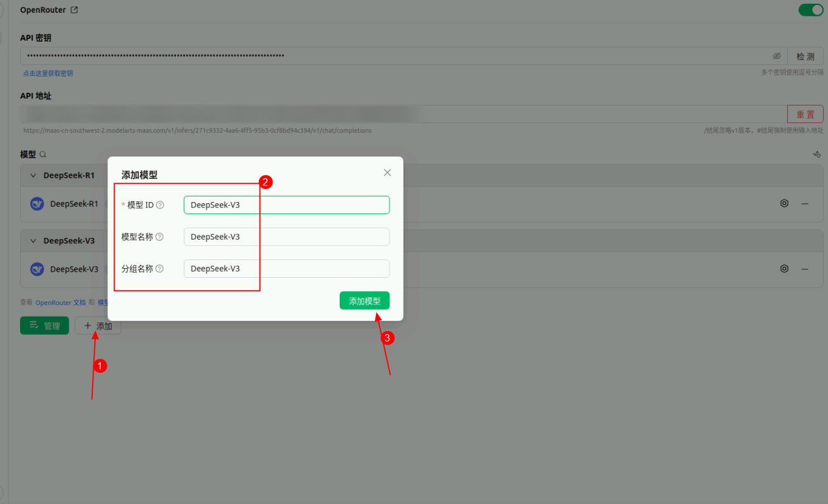This screenshot has height=504, width=828.
Task: Toggle the OpenRouter provider switch off
Action: click(810, 10)
